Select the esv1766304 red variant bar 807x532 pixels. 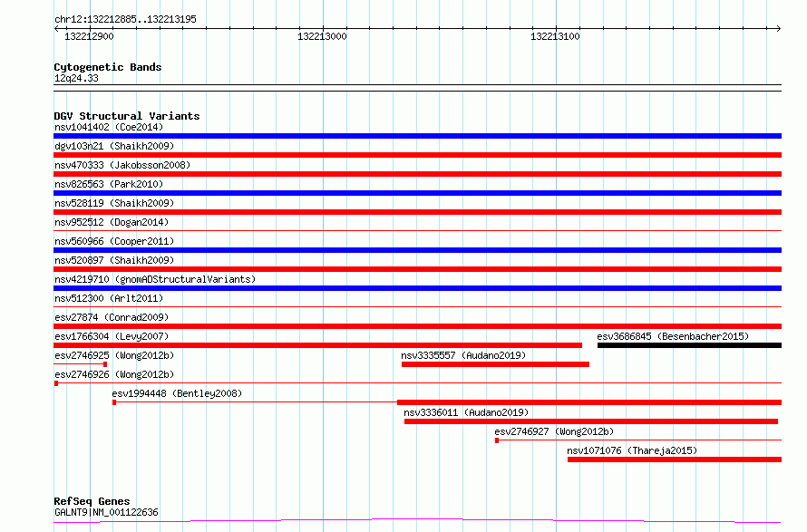pos(317,345)
